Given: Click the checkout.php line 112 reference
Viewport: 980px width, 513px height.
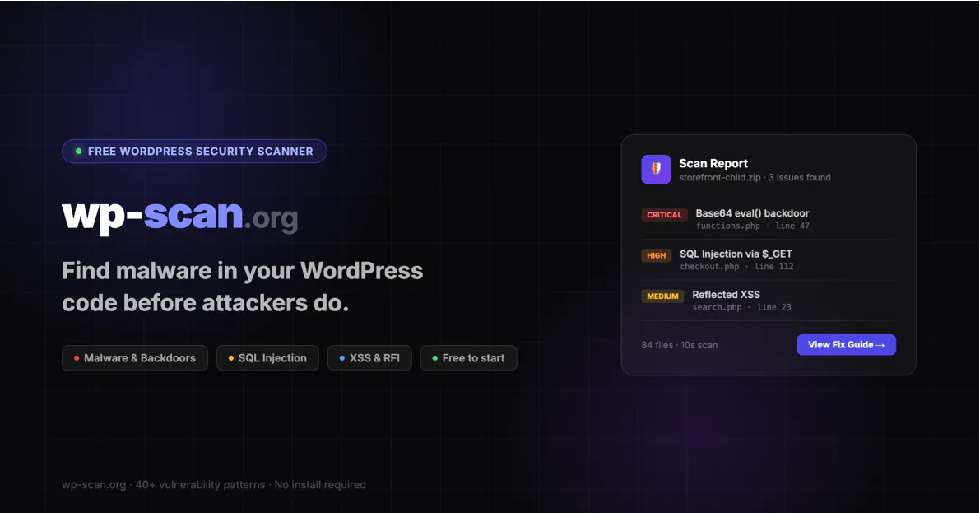Looking at the screenshot, I should 737,267.
